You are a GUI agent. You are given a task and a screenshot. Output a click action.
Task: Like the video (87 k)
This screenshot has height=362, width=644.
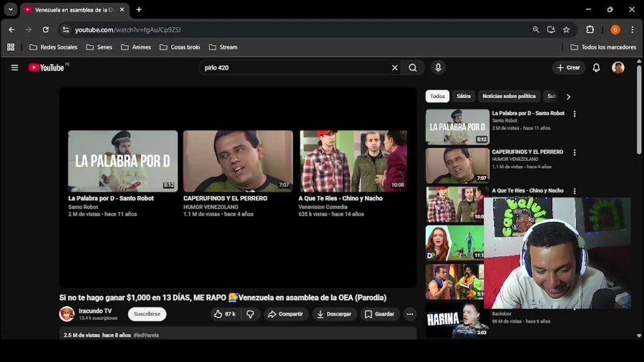224,314
